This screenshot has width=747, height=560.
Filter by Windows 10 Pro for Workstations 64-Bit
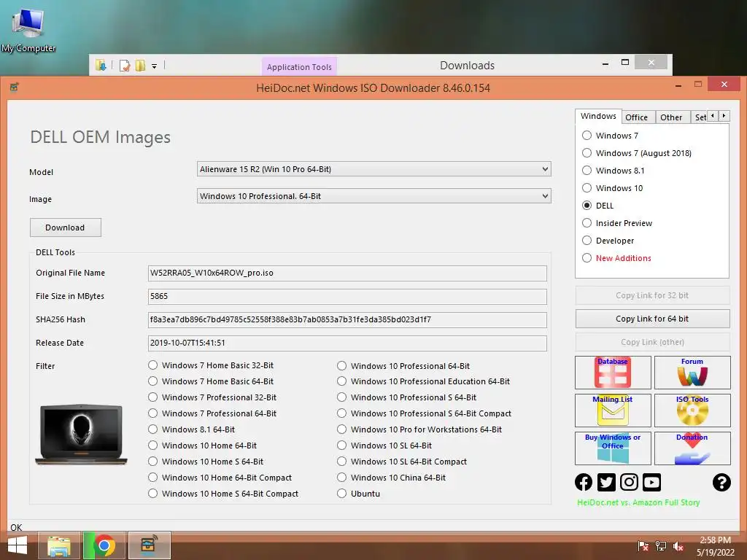tap(341, 429)
